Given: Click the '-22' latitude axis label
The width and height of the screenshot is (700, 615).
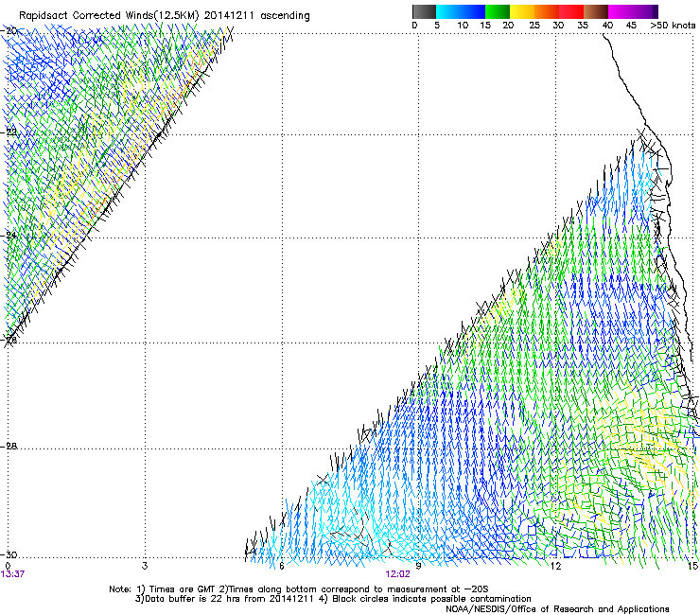Looking at the screenshot, I should pyautogui.click(x=9, y=132).
